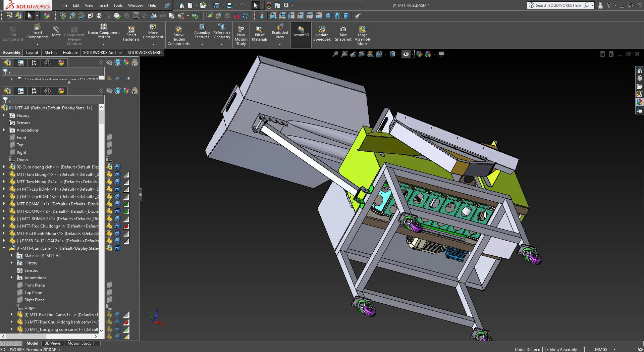The image size is (644, 352).
Task: Click the Mate tool
Action: 56,31
